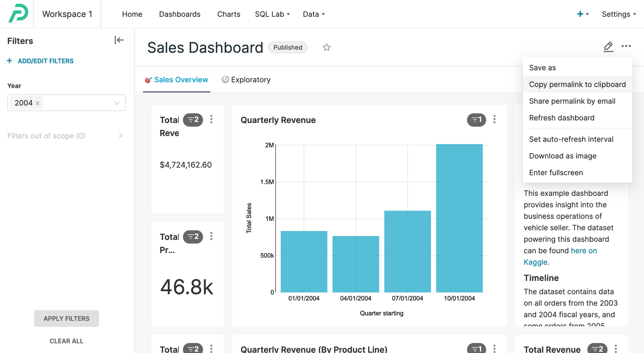Open the Year filter dropdown
The height and width of the screenshot is (353, 644).
point(117,103)
